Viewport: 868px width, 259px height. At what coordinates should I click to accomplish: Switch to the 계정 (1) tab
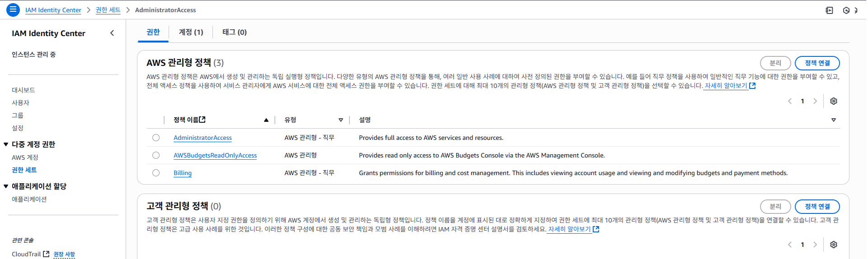[x=191, y=32]
